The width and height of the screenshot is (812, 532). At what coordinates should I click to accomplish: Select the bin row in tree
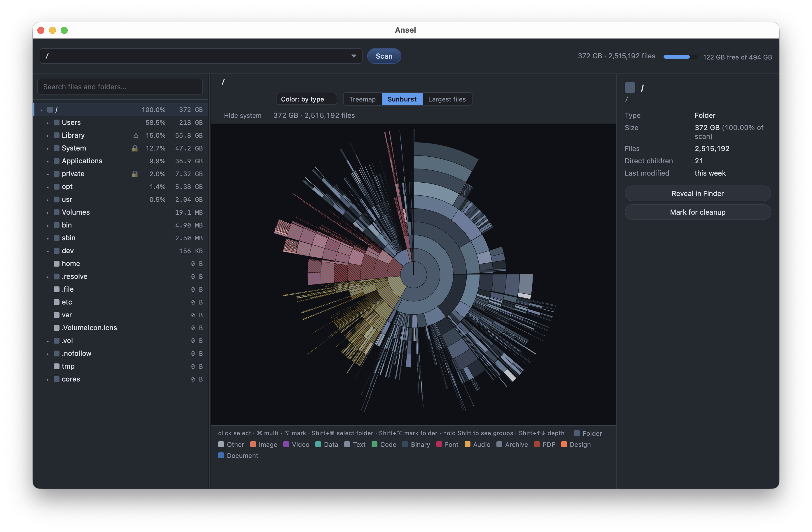(x=120, y=225)
